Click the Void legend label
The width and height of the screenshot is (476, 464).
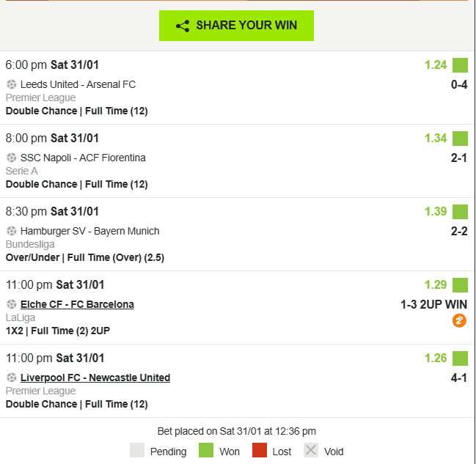click(334, 452)
